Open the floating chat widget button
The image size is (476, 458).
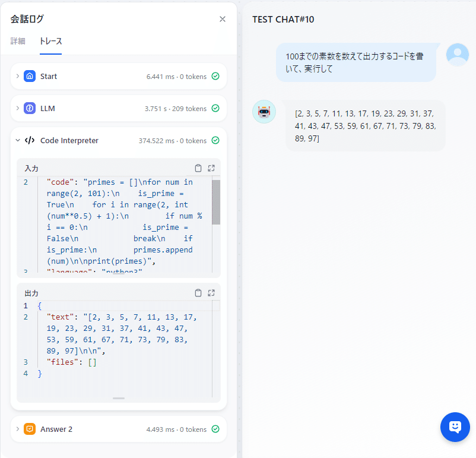click(455, 427)
